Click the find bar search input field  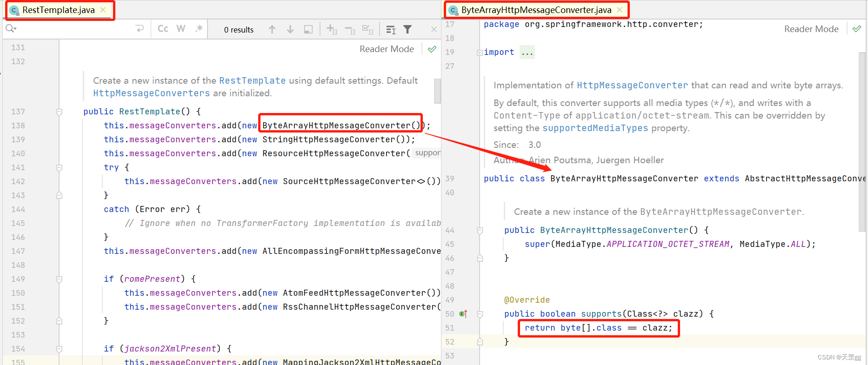point(74,29)
